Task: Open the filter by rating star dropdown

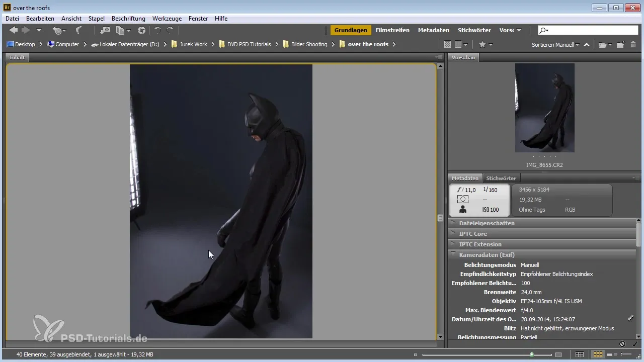Action: click(x=485, y=44)
